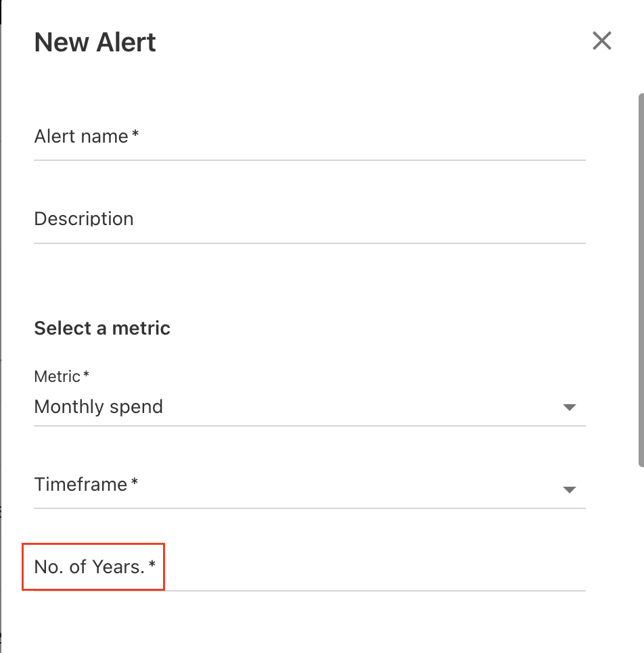Select the Monthly spend value text
Screen dimensions: 644x653
[99, 407]
